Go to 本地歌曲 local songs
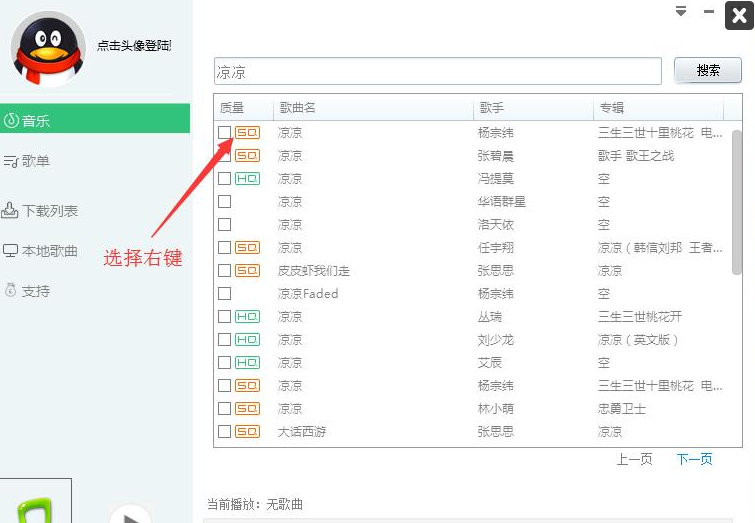The image size is (755, 523). [x=40, y=251]
